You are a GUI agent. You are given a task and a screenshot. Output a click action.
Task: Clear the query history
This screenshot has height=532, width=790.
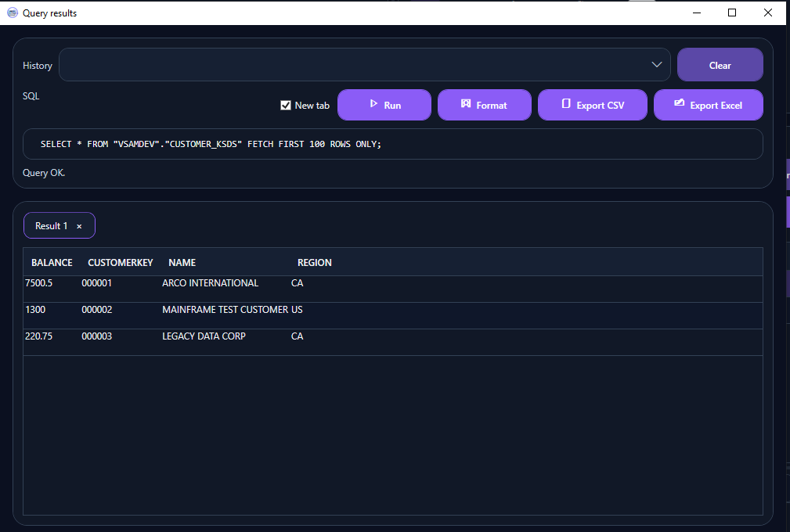(x=720, y=65)
